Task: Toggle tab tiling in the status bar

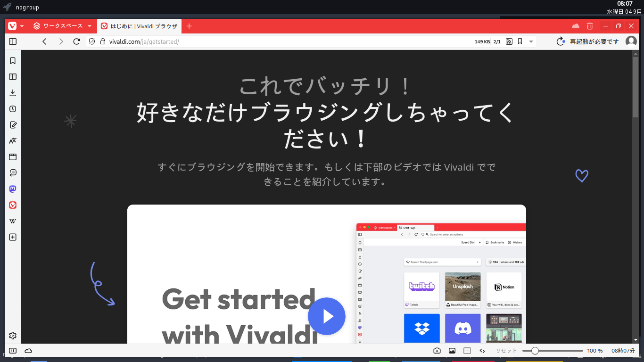Action: pyautogui.click(x=467, y=351)
